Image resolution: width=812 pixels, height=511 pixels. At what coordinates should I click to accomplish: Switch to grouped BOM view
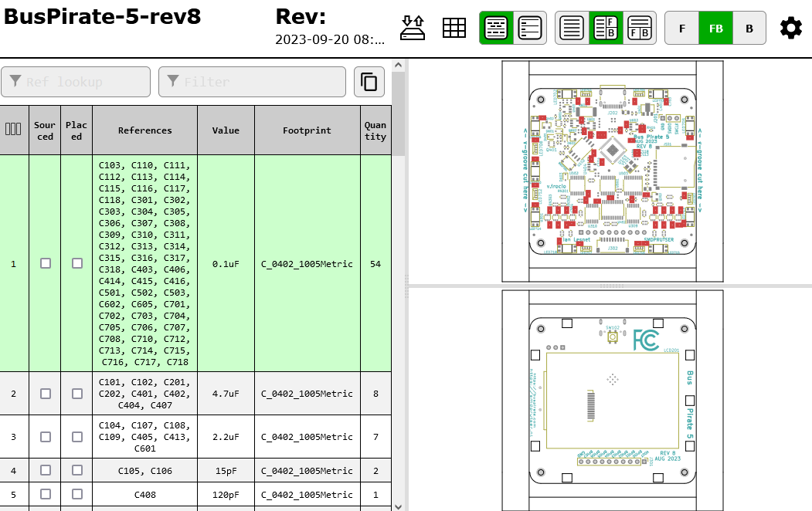pos(496,28)
